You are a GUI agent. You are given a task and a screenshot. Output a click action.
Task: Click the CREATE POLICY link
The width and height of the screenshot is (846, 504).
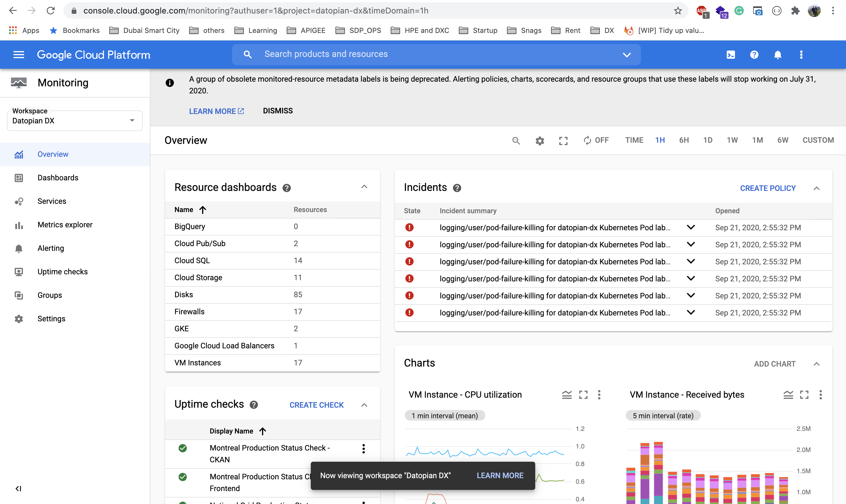click(768, 188)
